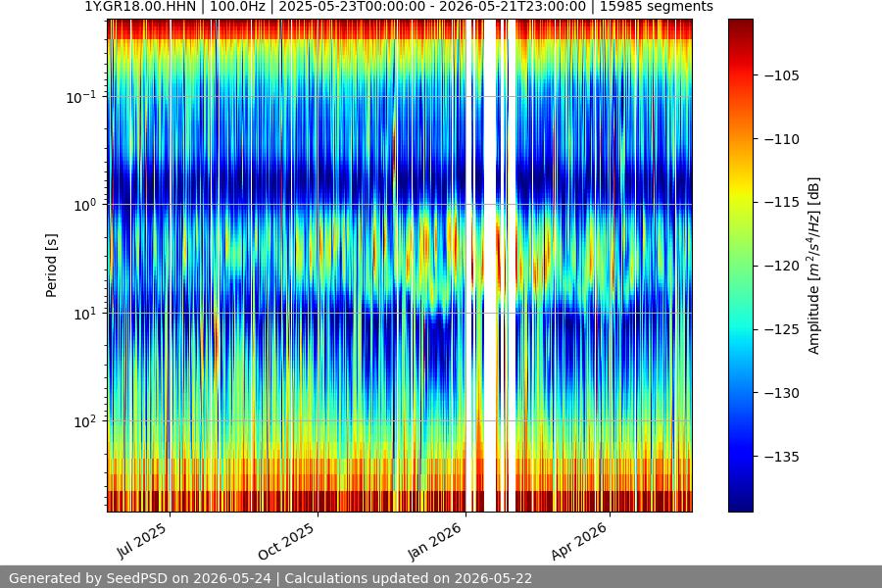
Task: Click the date range text '2025-05-23T00:00:00 - 2026-05-21T23:00:00'
Action: click(x=432, y=7)
